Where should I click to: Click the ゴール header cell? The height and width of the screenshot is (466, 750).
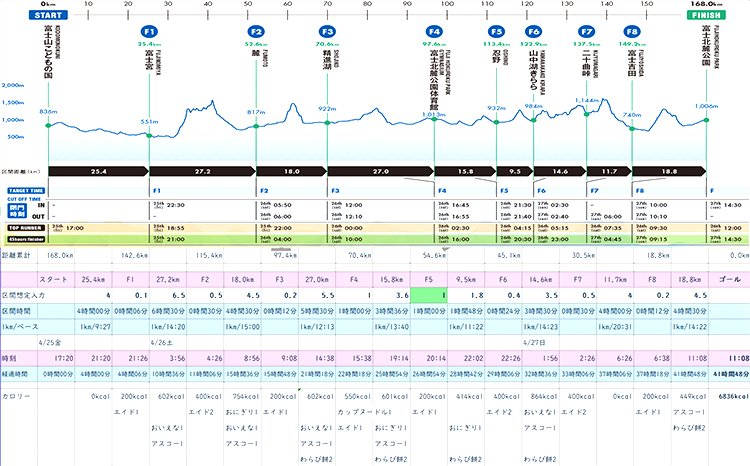click(x=729, y=279)
